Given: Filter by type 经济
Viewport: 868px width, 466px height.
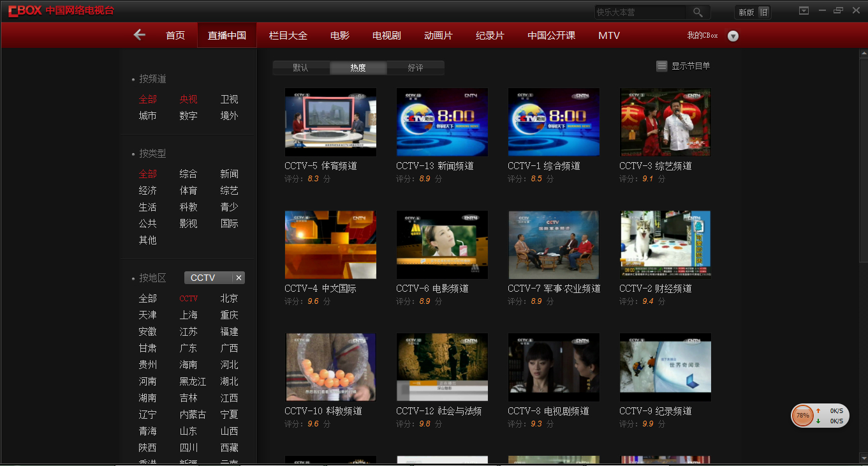Looking at the screenshot, I should (x=147, y=190).
